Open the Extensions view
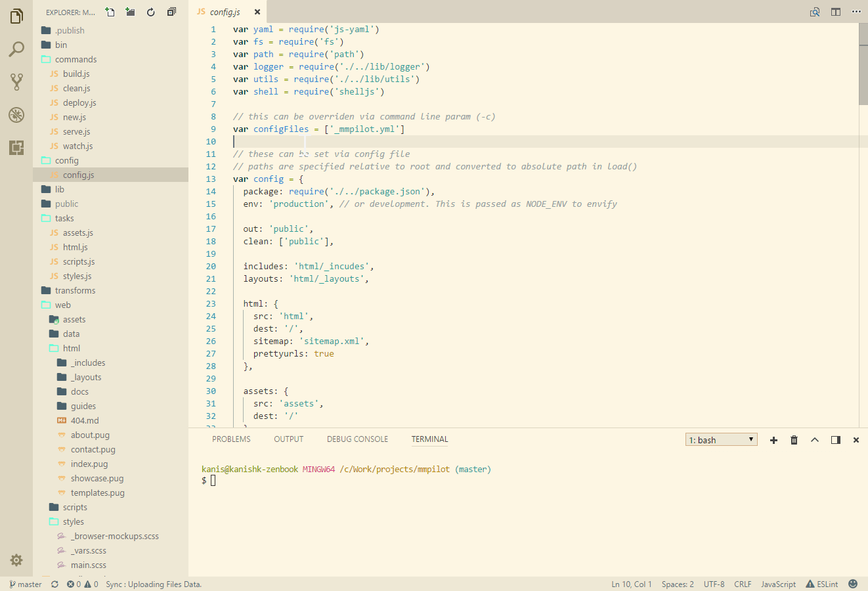 pos(16,148)
